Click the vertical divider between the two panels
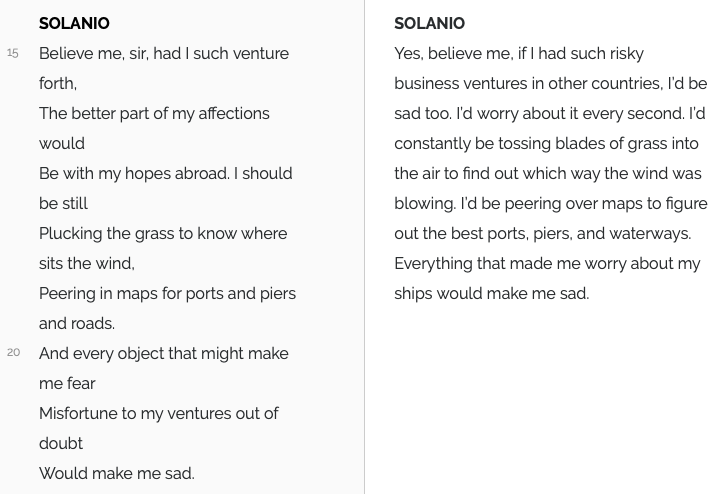This screenshot has width=724, height=494. tap(364, 247)
